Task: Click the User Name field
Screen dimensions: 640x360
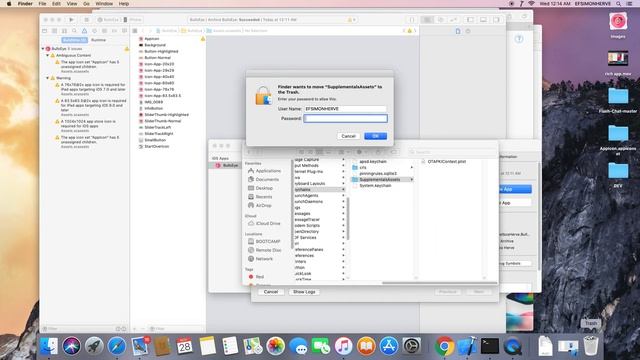Action: [345, 109]
